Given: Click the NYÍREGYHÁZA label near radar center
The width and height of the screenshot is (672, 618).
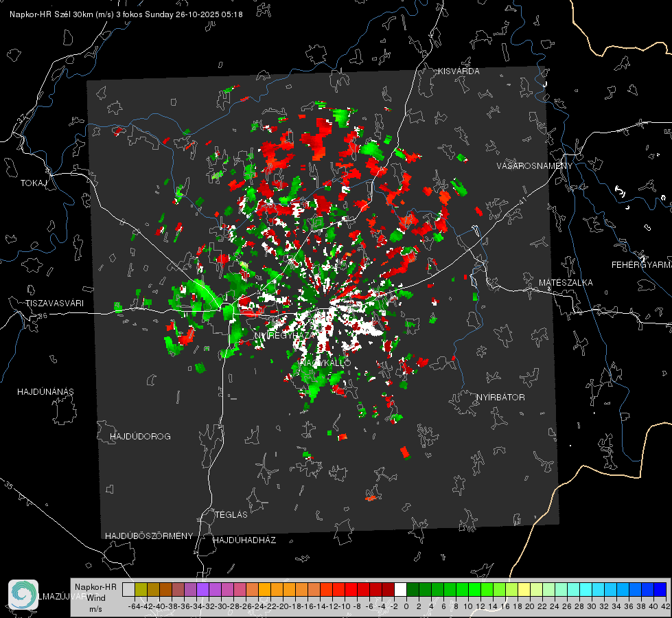Looking at the screenshot, I should tap(285, 335).
